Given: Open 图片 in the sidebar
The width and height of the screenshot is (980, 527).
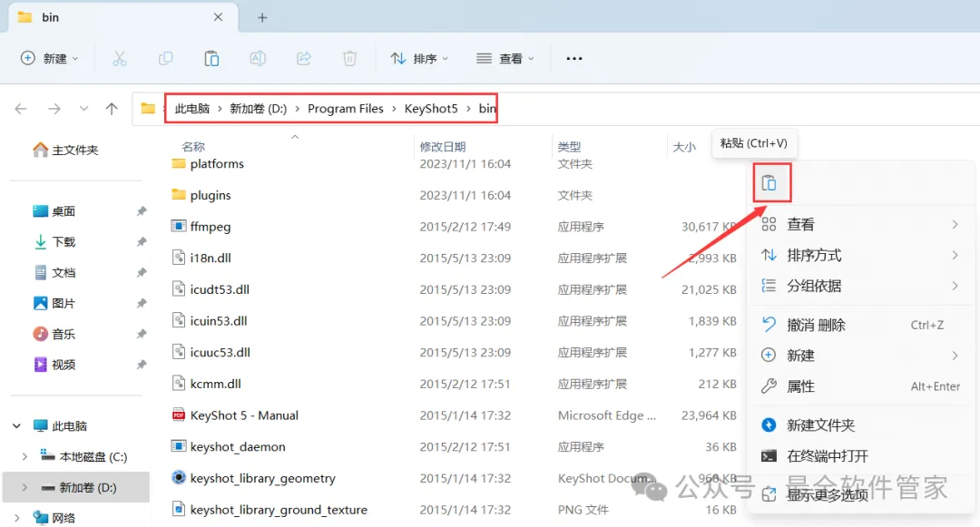Looking at the screenshot, I should tap(54, 303).
